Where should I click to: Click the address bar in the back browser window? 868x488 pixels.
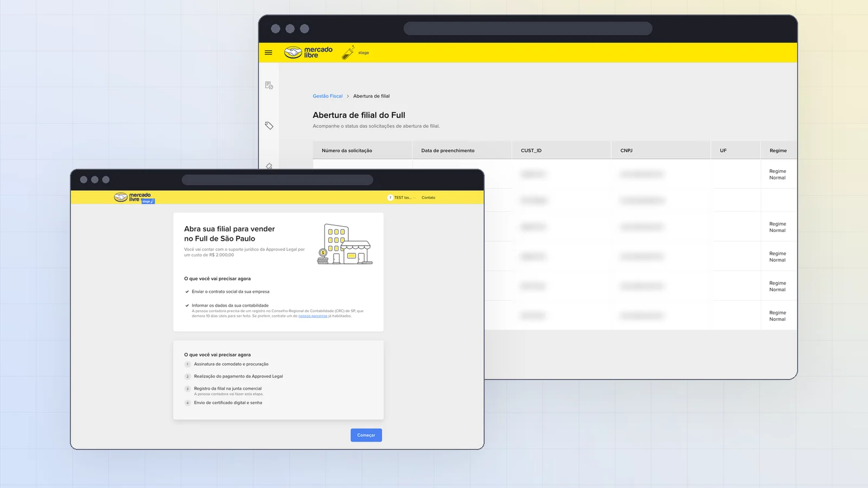[528, 29]
